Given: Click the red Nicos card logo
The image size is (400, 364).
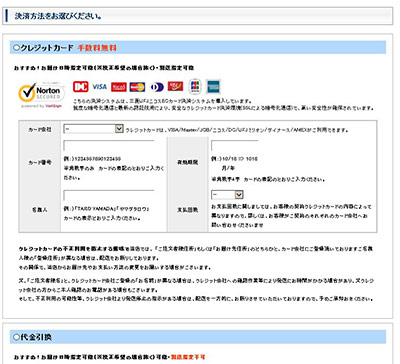Looking at the screenshot, I should (119, 87).
